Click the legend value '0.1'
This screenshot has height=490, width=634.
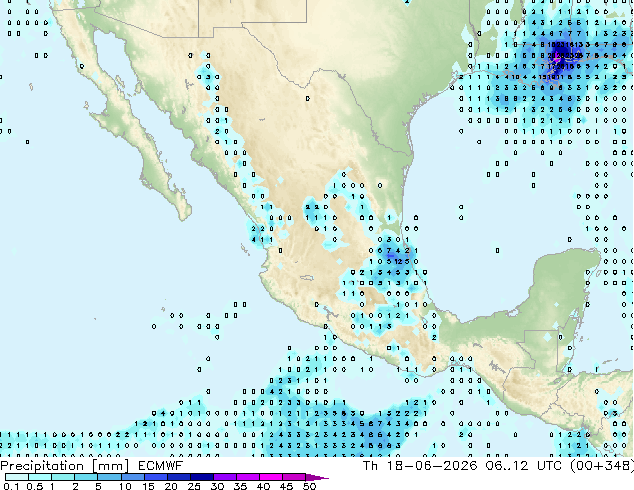(11, 486)
